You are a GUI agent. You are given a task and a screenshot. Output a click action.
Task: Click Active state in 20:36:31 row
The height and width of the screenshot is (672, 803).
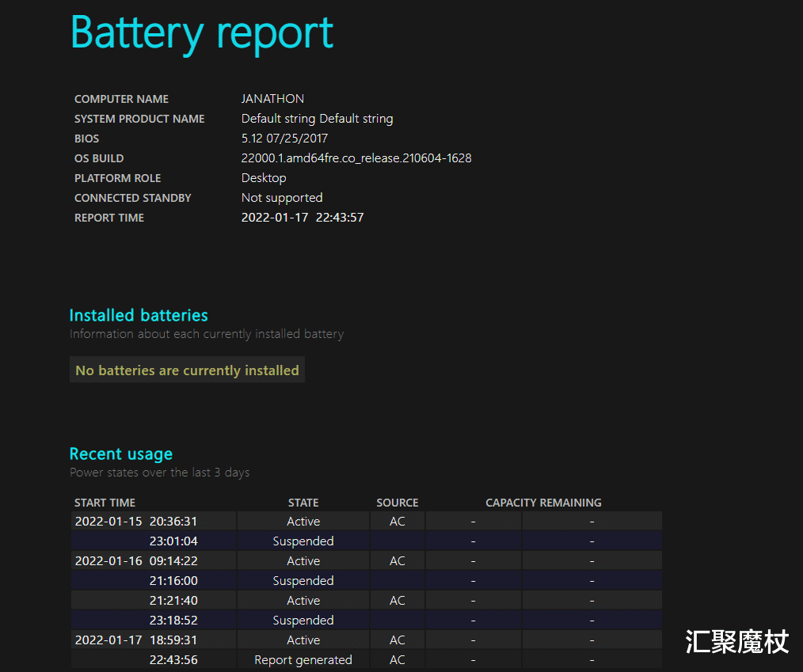pos(303,522)
